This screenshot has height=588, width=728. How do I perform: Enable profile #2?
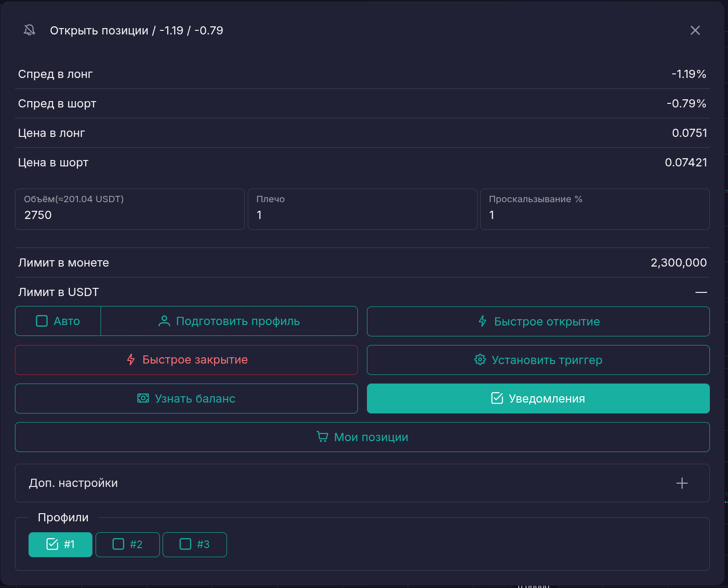tap(128, 544)
